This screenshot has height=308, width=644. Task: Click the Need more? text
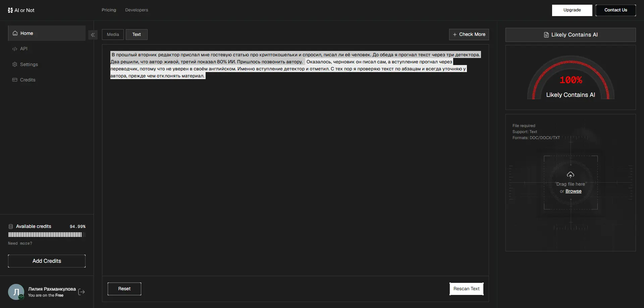point(20,243)
